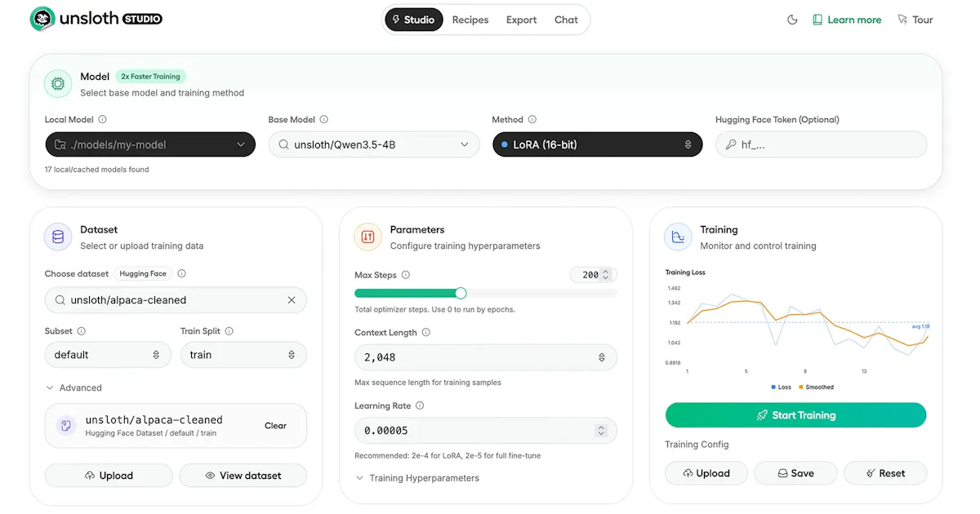Show info for Choose dataset
The height and width of the screenshot is (514, 980).
point(181,274)
